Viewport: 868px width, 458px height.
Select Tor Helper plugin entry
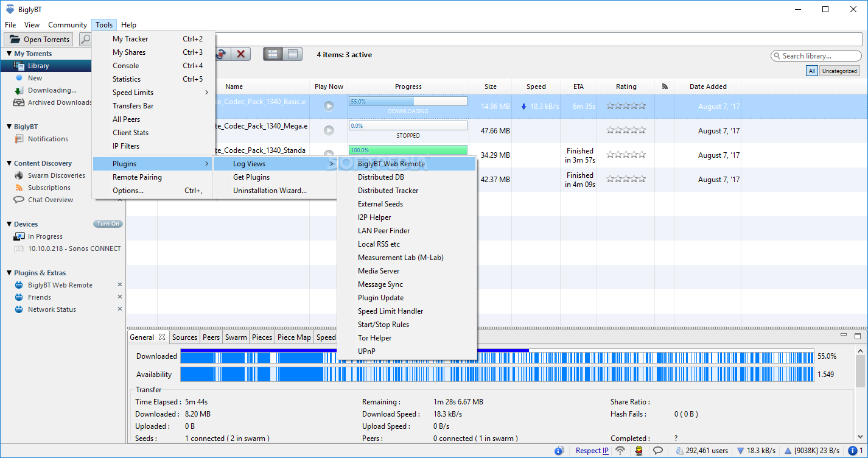pyautogui.click(x=407, y=338)
